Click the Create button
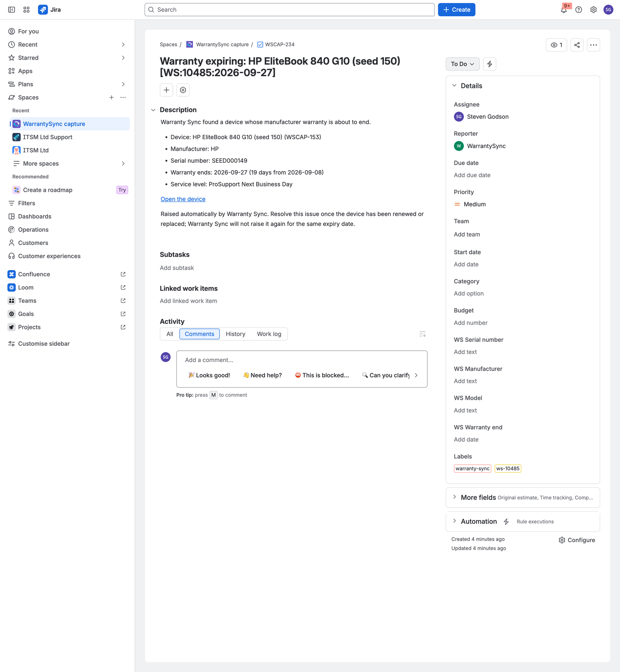This screenshot has width=620, height=672. click(456, 10)
